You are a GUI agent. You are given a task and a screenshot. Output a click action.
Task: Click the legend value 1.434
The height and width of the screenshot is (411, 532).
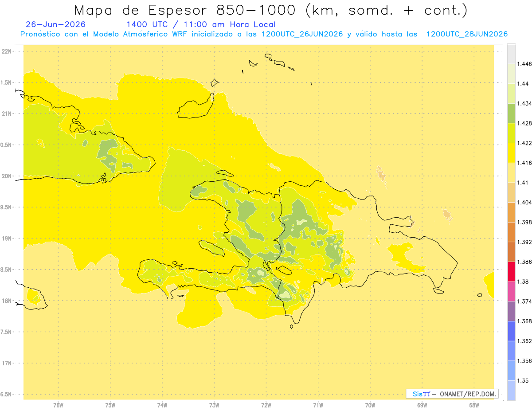(525, 103)
